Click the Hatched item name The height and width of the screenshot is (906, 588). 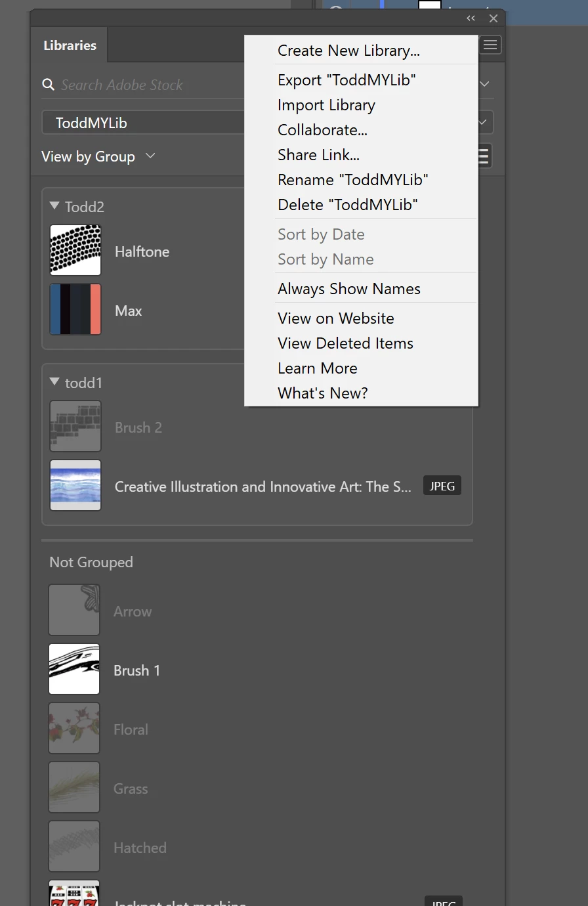pyautogui.click(x=140, y=848)
